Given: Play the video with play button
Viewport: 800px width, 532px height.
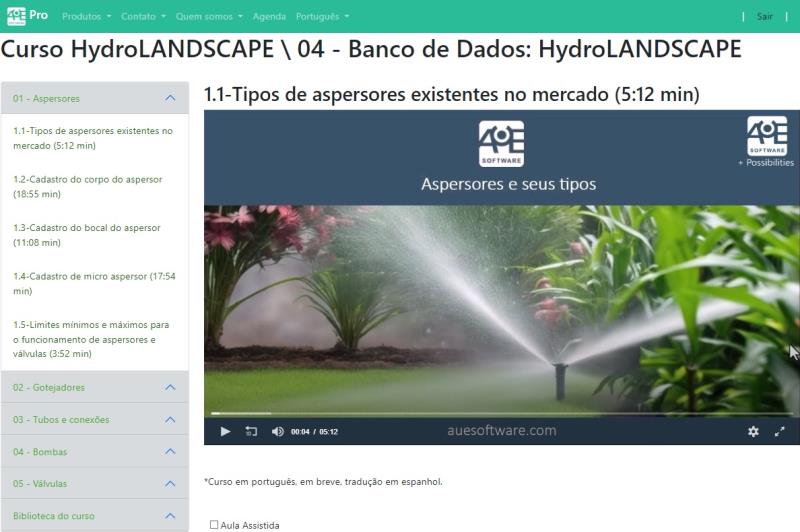Looking at the screenshot, I should [x=225, y=432].
